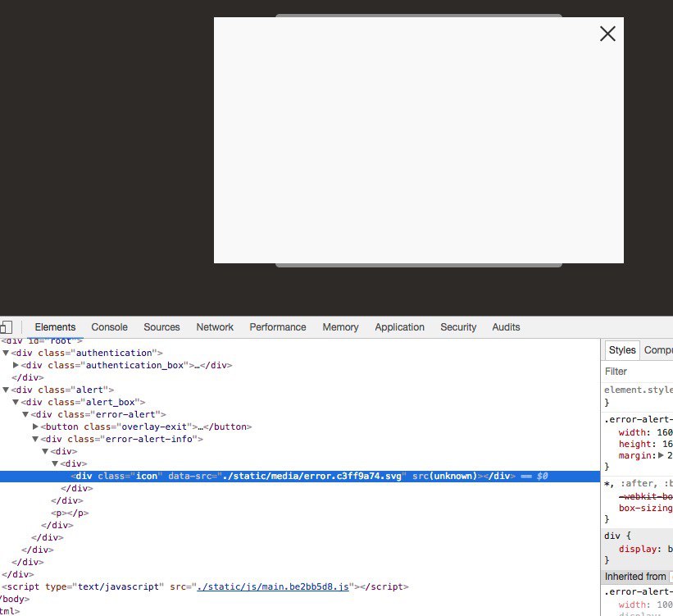Switch to the Elements tab
The image size is (673, 616).
pyautogui.click(x=55, y=327)
